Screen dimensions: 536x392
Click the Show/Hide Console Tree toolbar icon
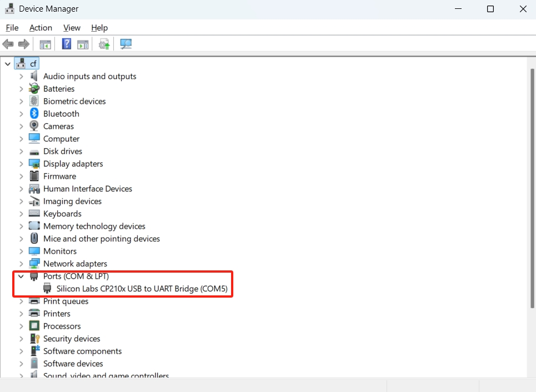46,44
